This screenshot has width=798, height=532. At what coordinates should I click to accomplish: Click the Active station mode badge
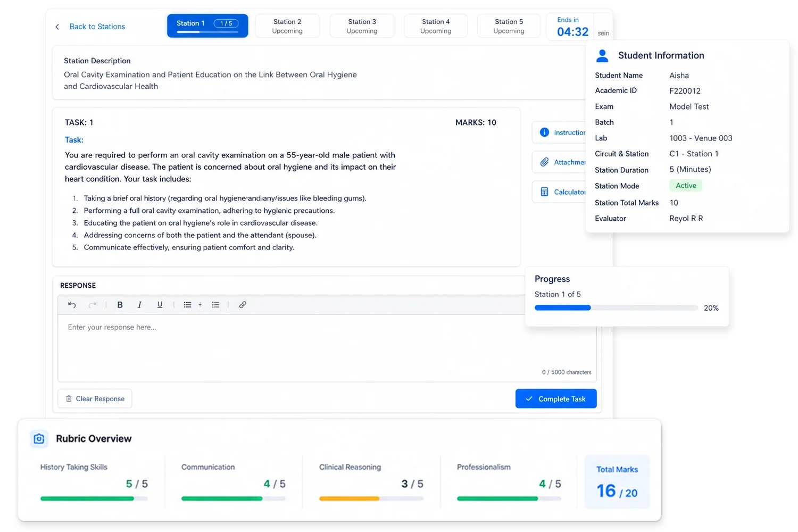686,186
